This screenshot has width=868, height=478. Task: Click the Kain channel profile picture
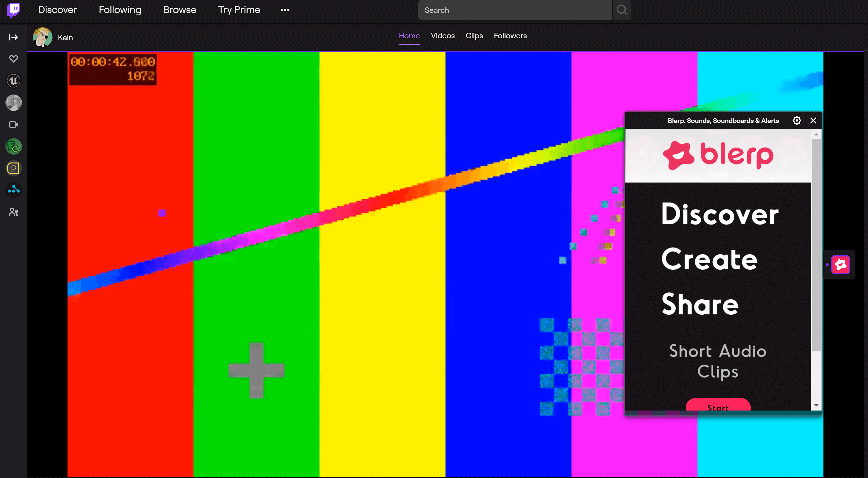(x=42, y=37)
